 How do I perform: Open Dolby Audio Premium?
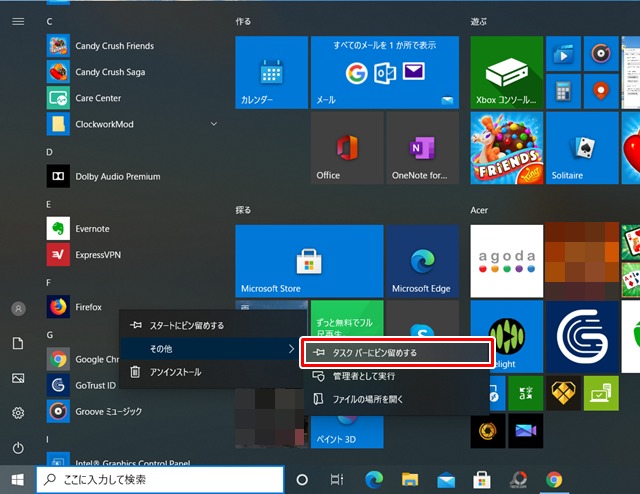116,177
